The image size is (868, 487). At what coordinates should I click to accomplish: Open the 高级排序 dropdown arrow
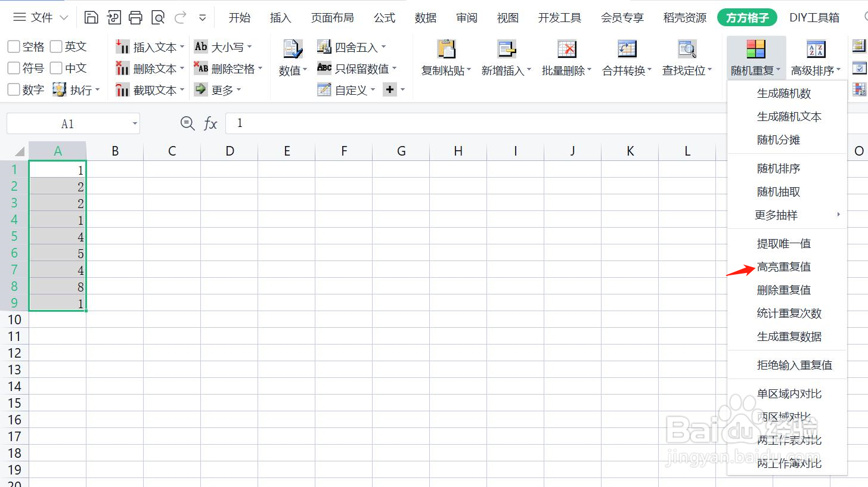coord(839,71)
